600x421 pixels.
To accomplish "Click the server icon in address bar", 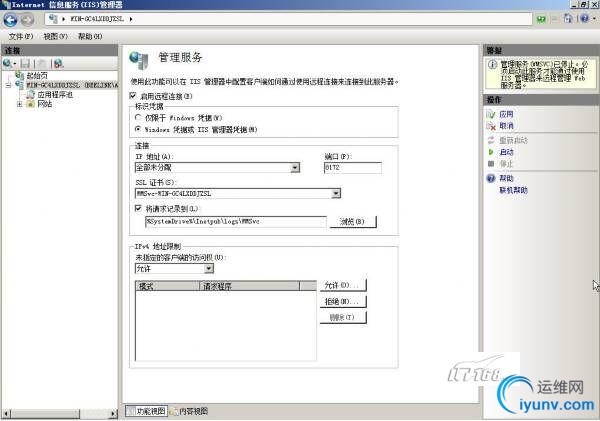I will (54, 19).
